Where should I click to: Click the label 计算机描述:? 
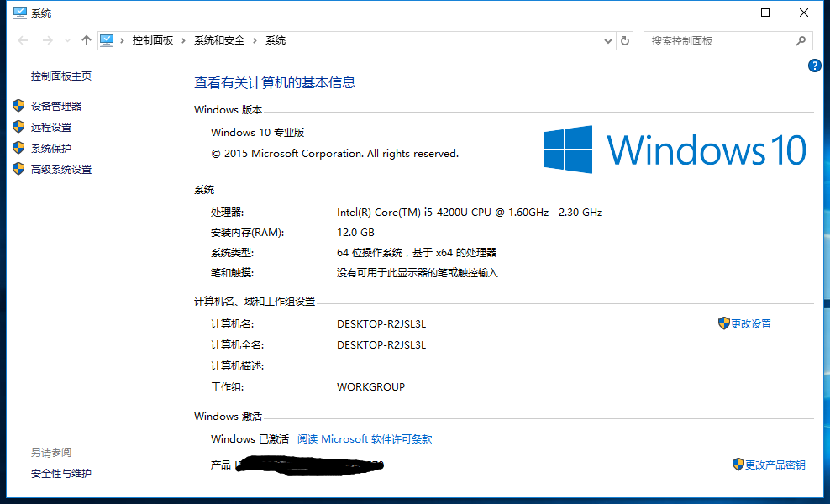click(237, 366)
